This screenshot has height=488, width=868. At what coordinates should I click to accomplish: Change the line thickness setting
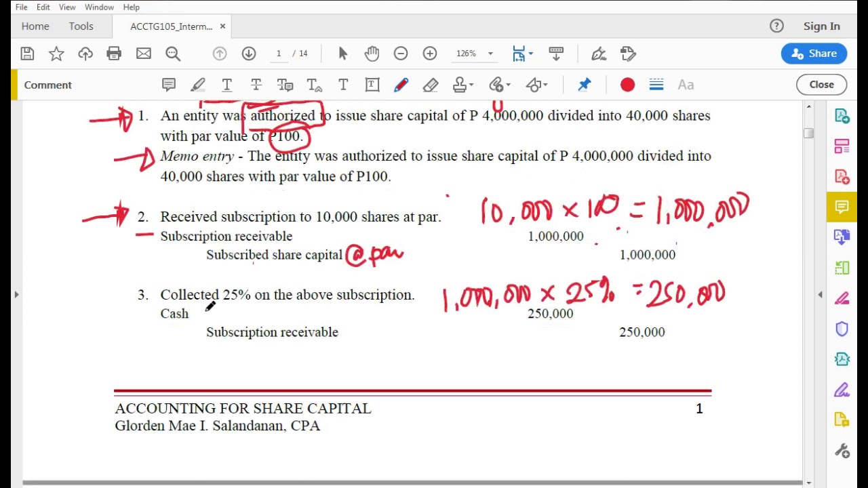pos(656,85)
